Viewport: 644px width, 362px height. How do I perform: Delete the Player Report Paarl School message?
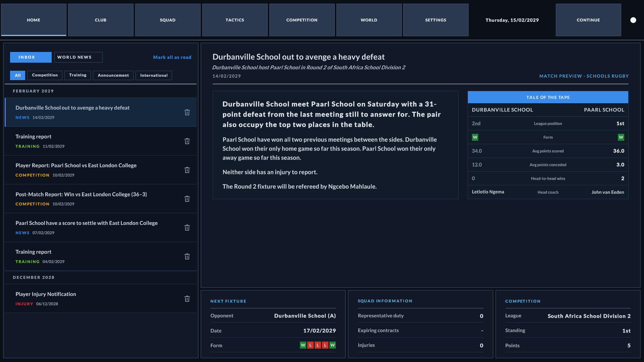click(187, 170)
